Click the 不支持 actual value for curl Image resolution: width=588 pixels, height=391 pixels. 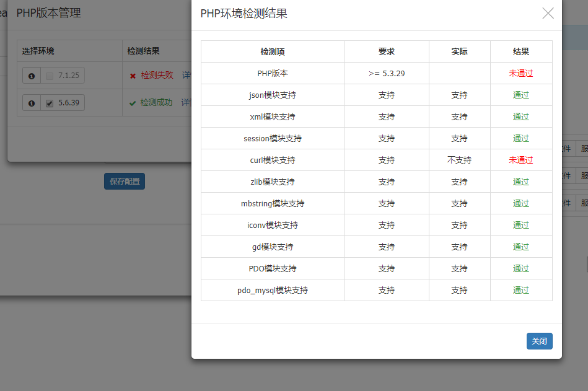[459, 160]
